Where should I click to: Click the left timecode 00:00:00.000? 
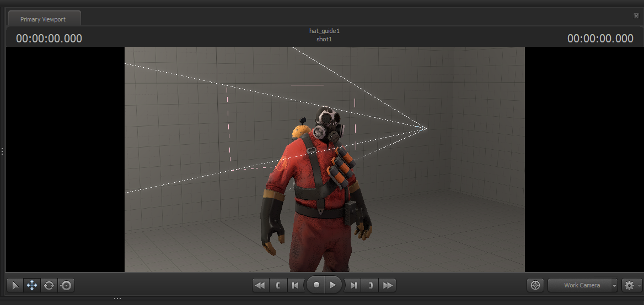(x=49, y=39)
